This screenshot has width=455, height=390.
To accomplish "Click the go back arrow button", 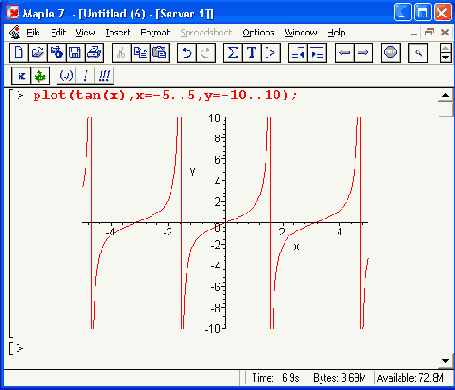I will [x=344, y=53].
